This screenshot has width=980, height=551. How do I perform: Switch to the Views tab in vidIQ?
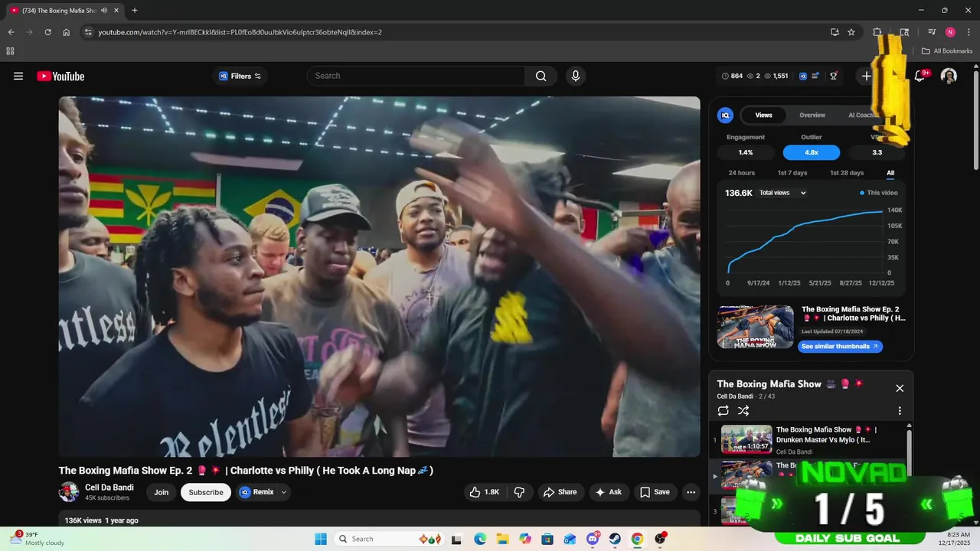point(764,115)
